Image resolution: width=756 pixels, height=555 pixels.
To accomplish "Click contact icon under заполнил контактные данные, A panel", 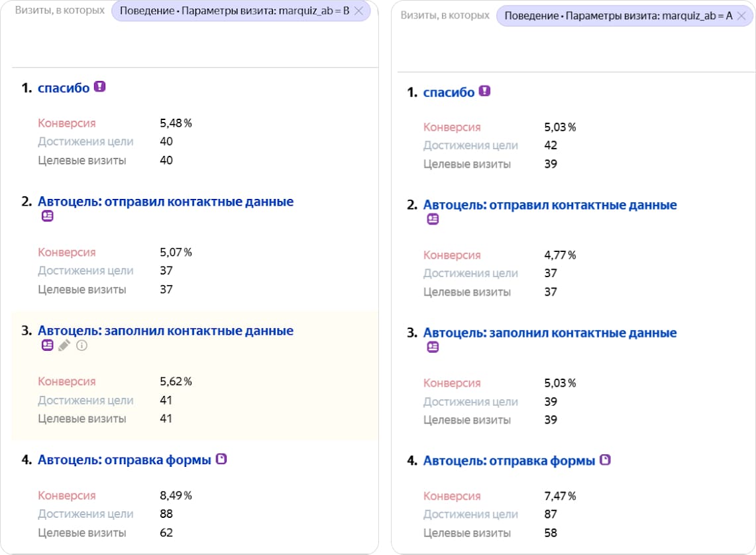I will coord(433,347).
